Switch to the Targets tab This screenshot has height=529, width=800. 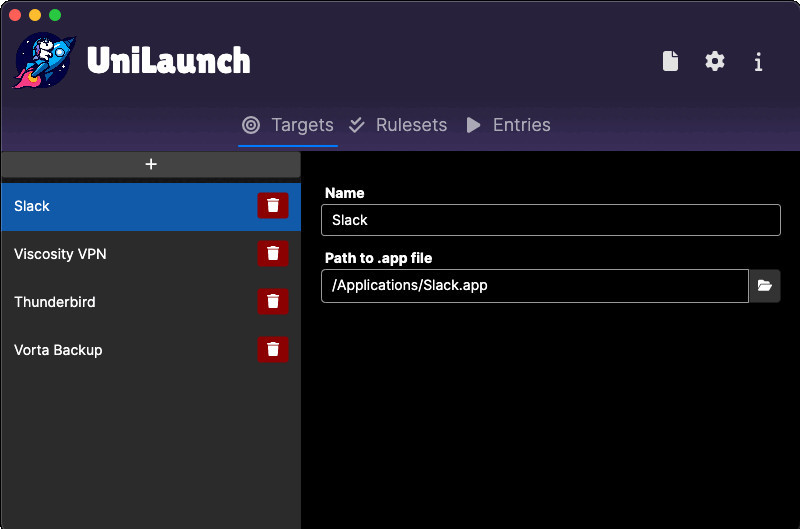click(x=288, y=125)
